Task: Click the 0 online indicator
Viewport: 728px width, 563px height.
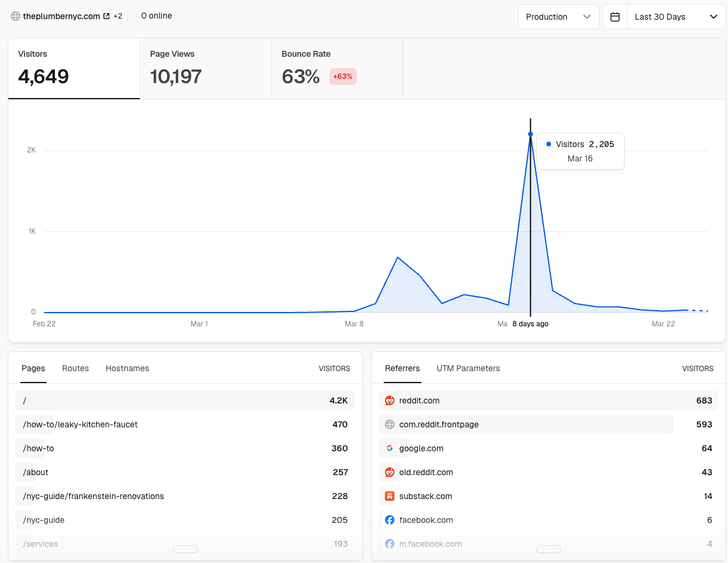Action: coord(152,16)
